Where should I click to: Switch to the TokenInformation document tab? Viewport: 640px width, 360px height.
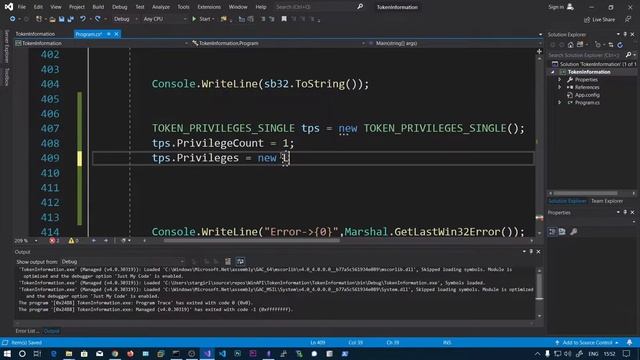pos(35,34)
